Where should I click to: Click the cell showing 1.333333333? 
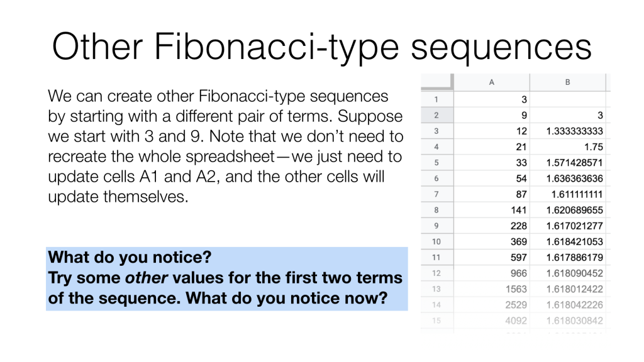pos(568,131)
